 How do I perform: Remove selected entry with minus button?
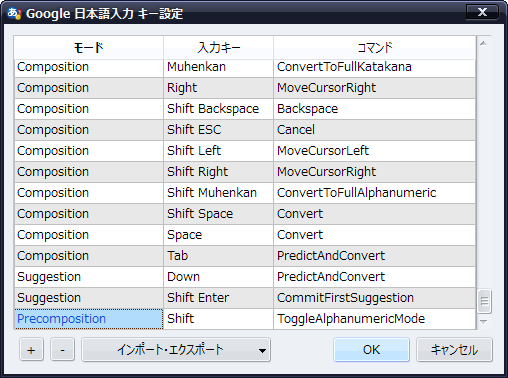[x=62, y=350]
